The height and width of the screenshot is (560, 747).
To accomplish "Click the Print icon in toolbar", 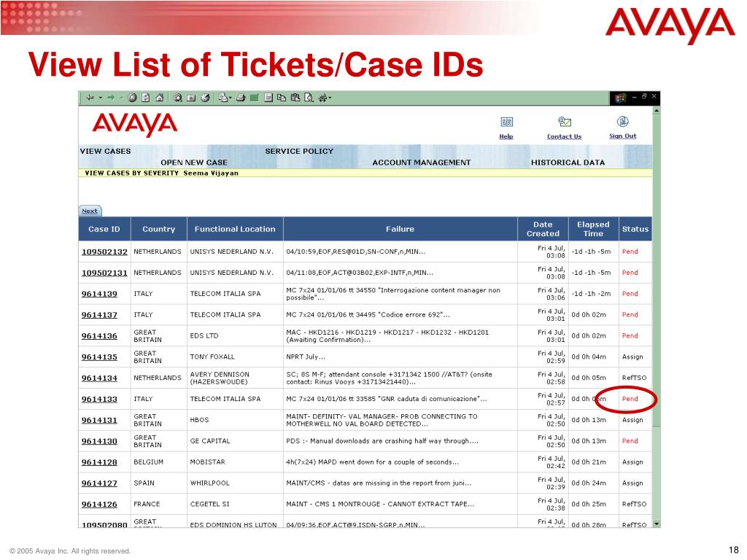I will pyautogui.click(x=241, y=98).
